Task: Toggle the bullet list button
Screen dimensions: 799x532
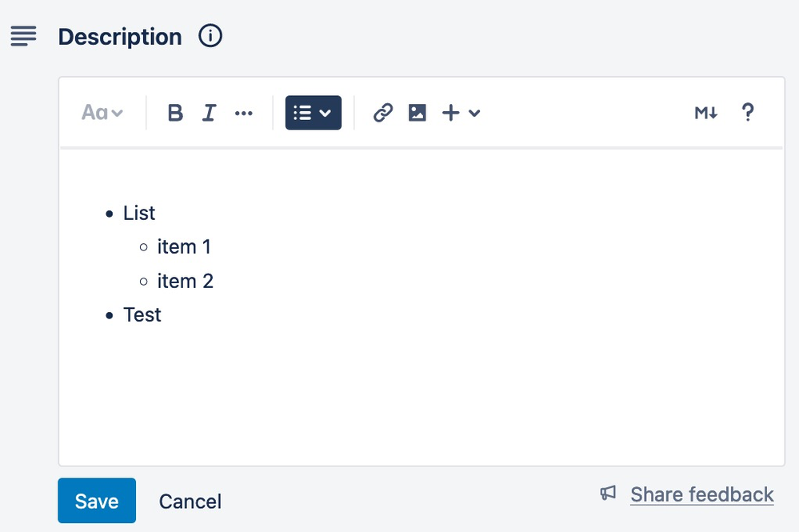Action: tap(302, 113)
